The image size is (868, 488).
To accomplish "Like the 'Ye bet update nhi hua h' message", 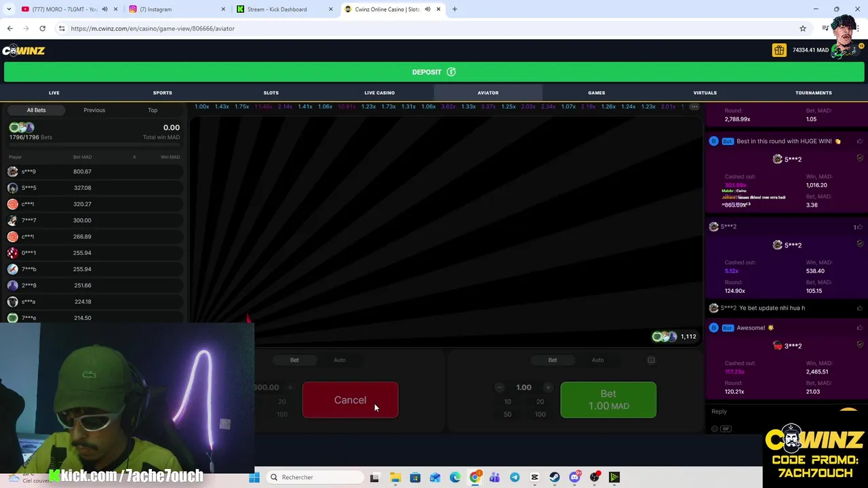I will tap(859, 308).
